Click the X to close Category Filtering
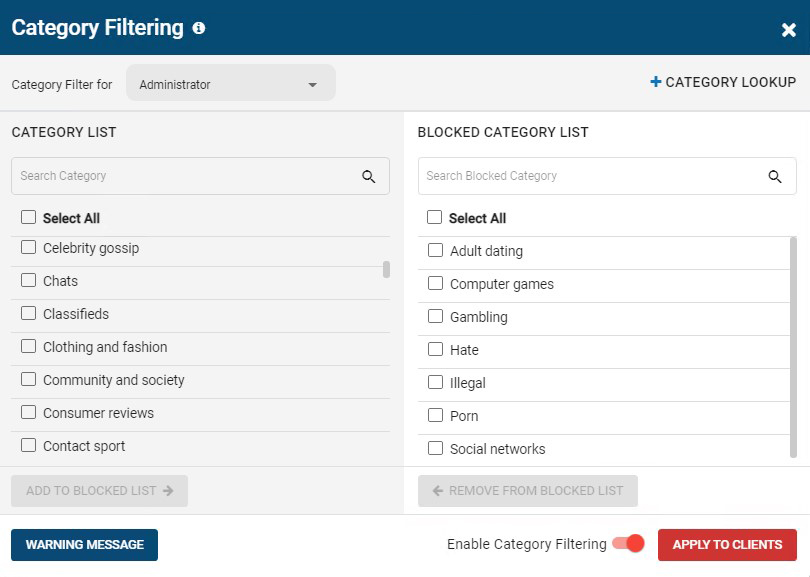 789,29
